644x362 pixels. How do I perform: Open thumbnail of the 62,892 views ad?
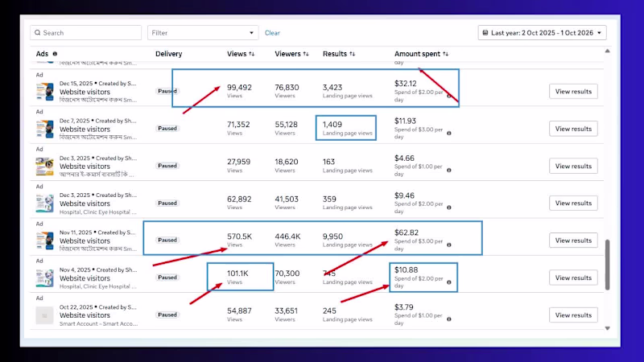click(x=44, y=204)
